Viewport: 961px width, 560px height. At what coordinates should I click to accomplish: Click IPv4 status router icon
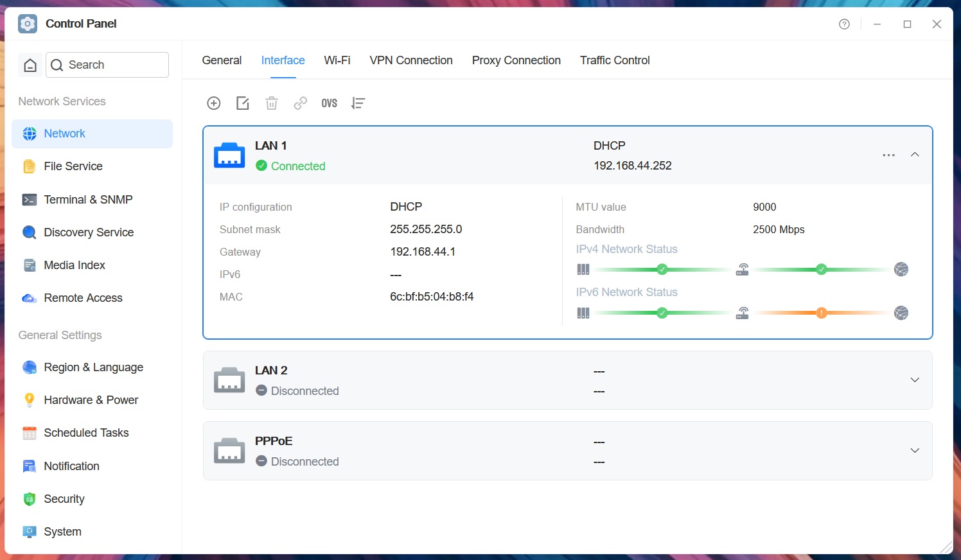(x=743, y=270)
